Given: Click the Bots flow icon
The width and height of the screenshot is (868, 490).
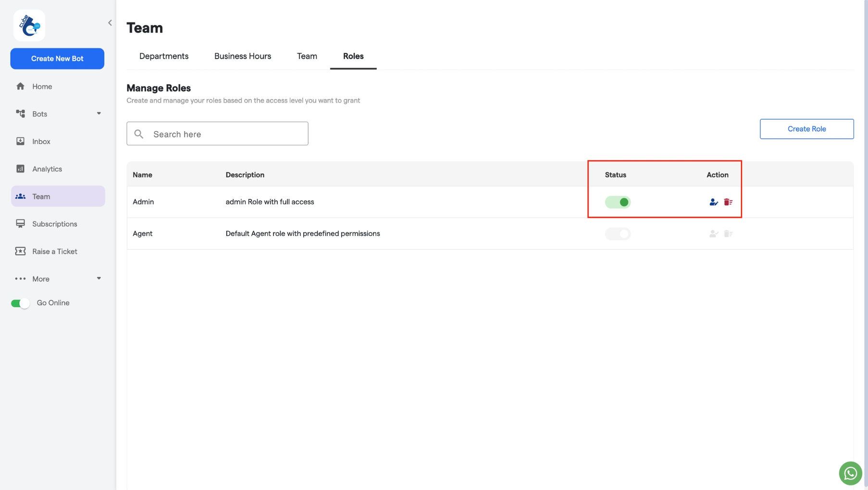Looking at the screenshot, I should 20,114.
